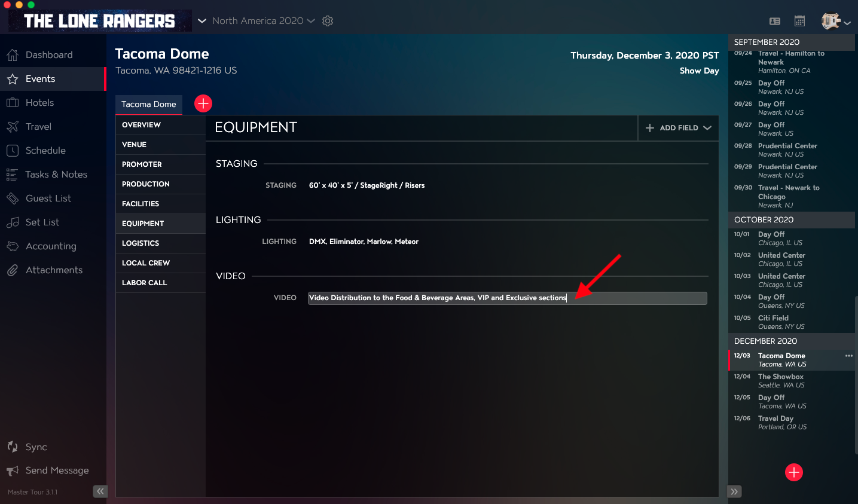Viewport: 858px width, 504px height.
Task: Select 09/26 Day Off Newark
Action: click(x=792, y=108)
